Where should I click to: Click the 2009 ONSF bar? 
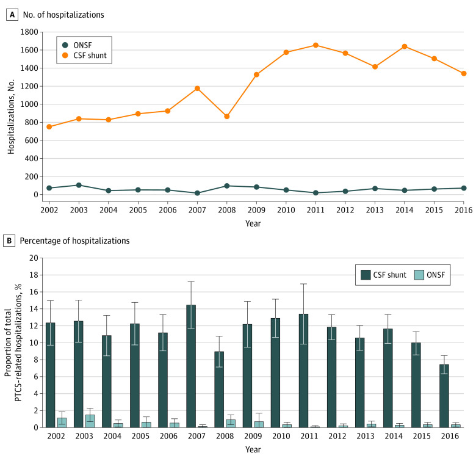pyautogui.click(x=259, y=424)
